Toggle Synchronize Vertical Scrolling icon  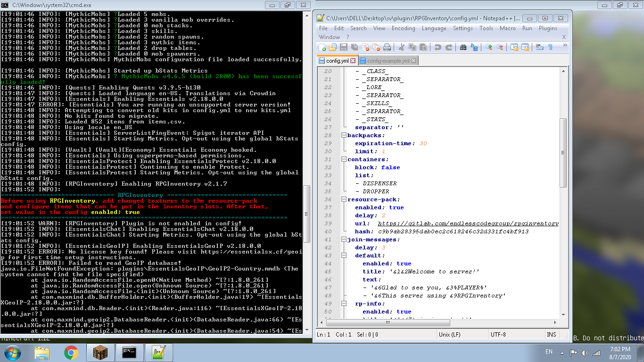tap(514, 47)
